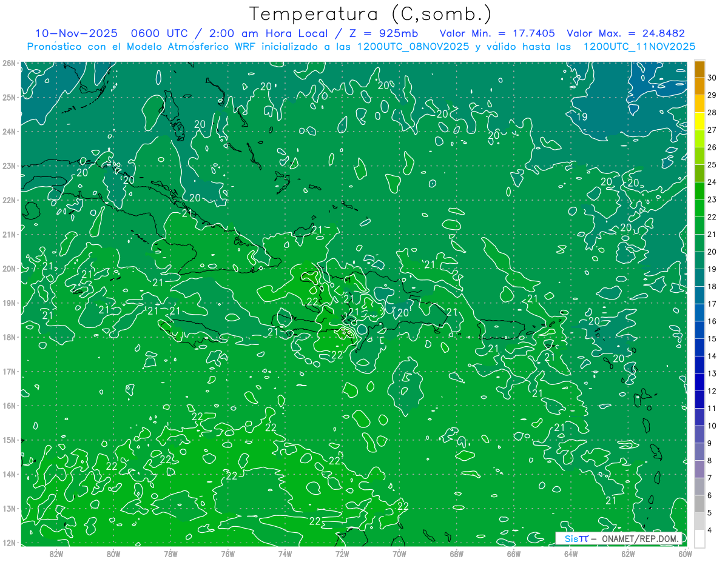Click color scale value "14"
Viewport: 728px width, 562px height.
(712, 356)
